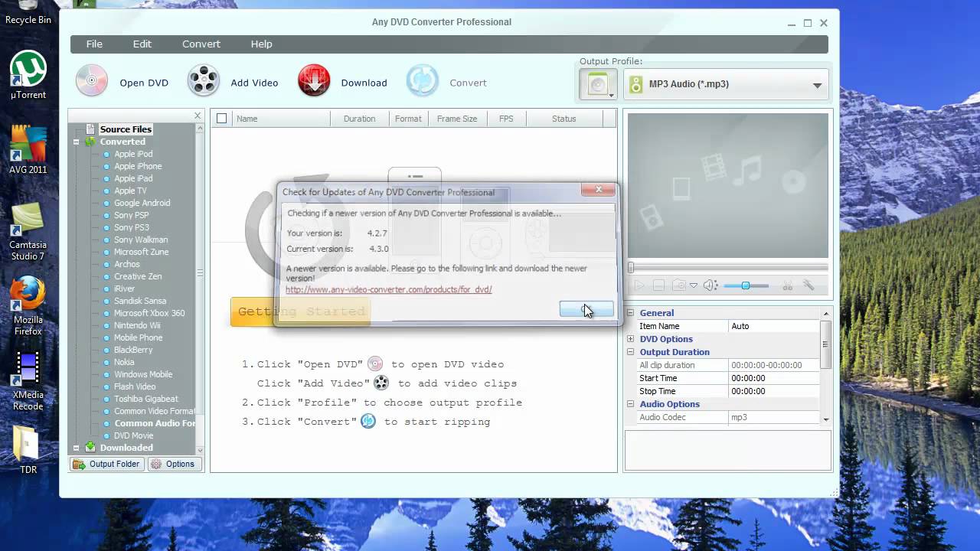Click the Frame Size column header
The image size is (980, 551).
pyautogui.click(x=457, y=119)
